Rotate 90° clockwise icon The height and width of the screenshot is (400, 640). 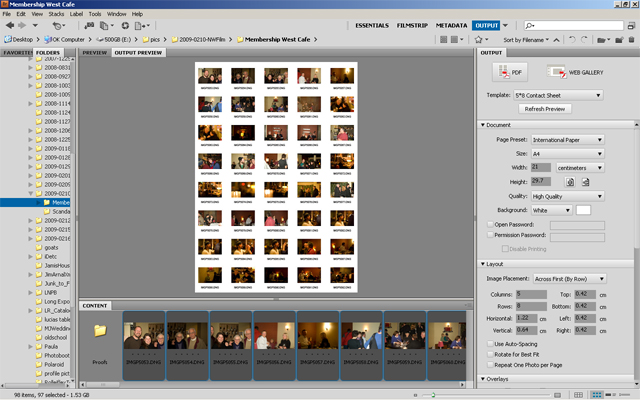click(584, 40)
